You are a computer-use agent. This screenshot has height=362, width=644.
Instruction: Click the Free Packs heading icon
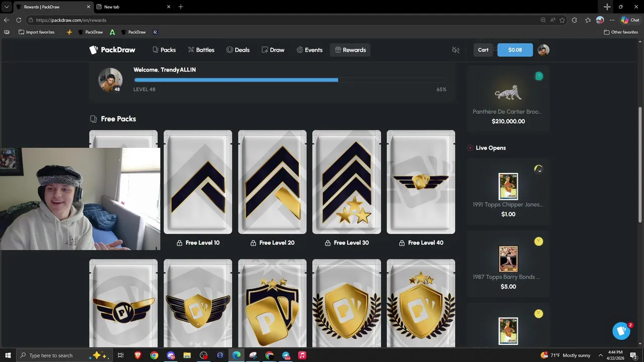(x=93, y=119)
